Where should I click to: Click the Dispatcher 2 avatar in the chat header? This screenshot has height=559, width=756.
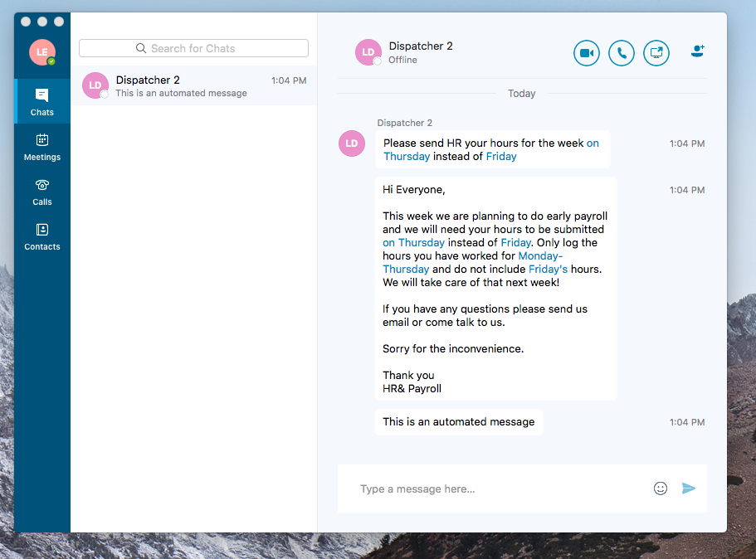pyautogui.click(x=368, y=52)
